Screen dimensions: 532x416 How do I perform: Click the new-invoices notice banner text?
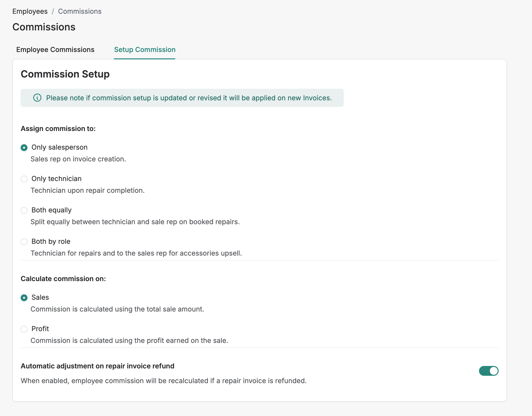tap(189, 98)
